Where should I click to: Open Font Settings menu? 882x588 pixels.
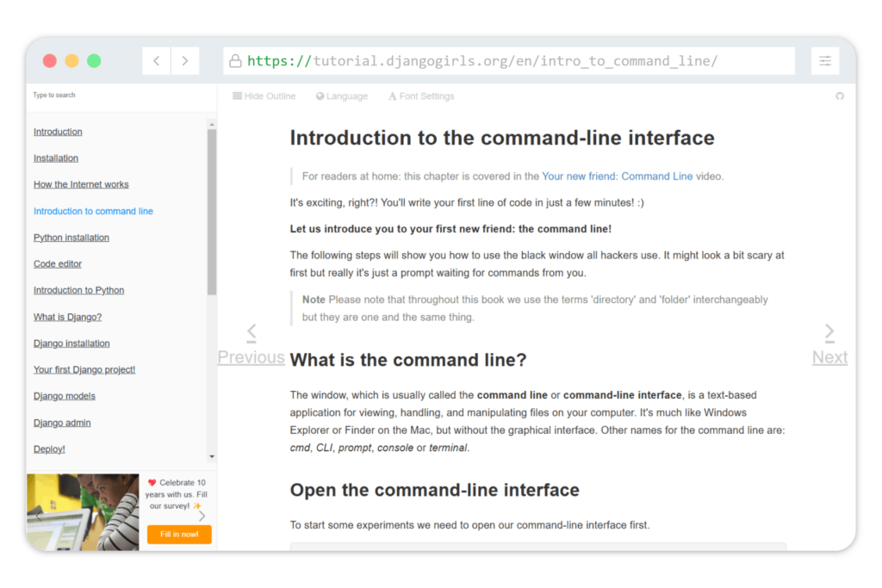tap(421, 96)
